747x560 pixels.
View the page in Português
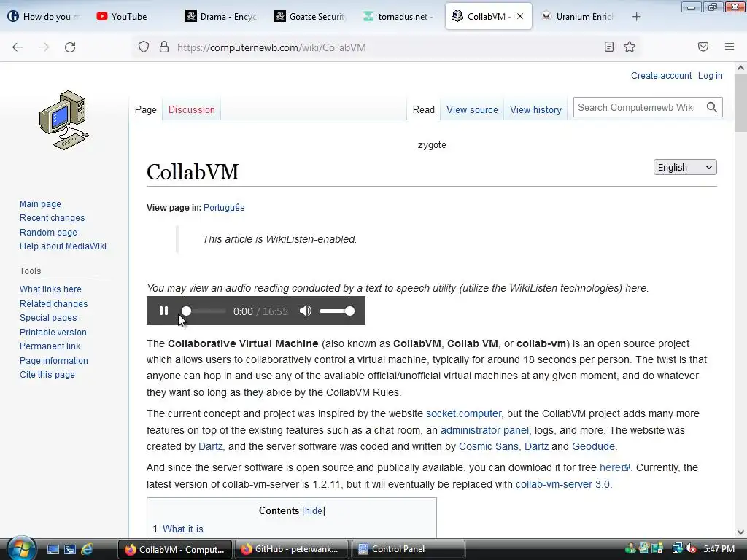(x=224, y=208)
